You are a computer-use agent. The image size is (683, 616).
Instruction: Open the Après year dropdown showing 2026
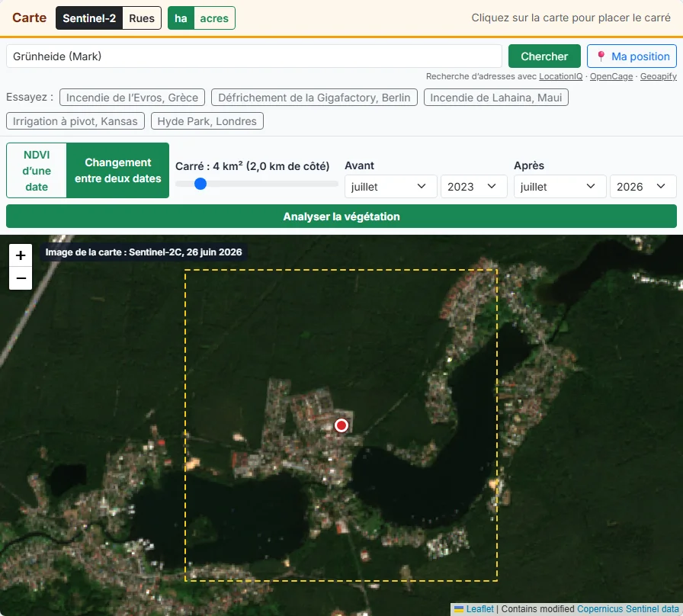click(643, 187)
